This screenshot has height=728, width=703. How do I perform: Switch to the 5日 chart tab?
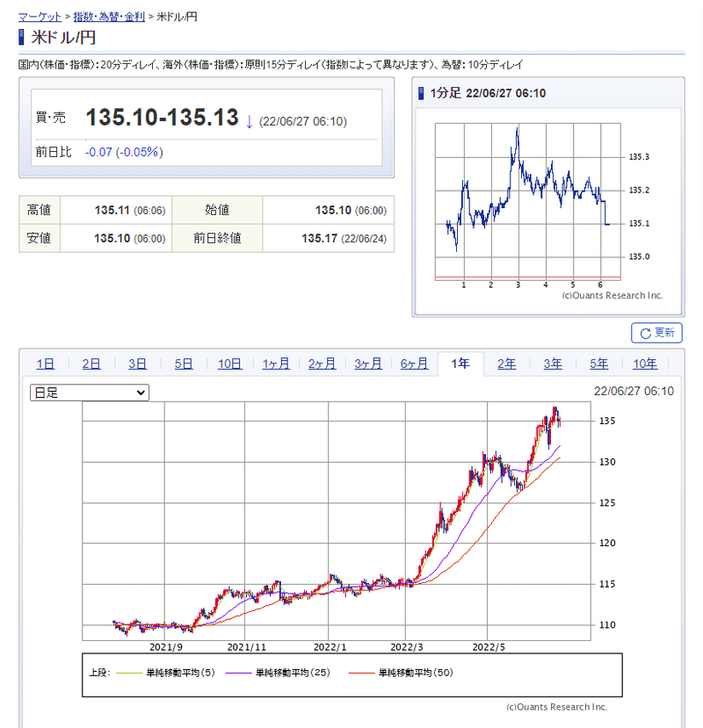click(184, 364)
